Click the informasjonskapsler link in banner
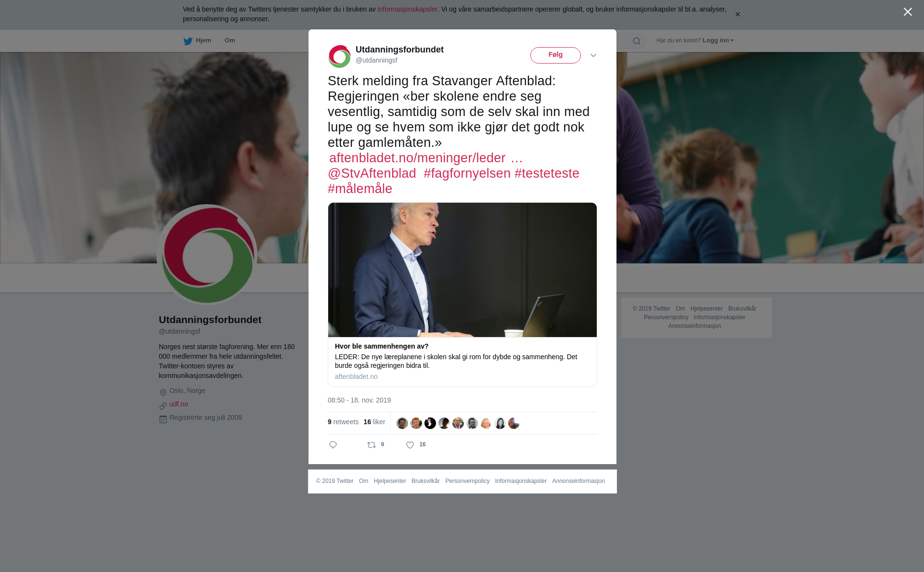The image size is (924, 572). [407, 9]
